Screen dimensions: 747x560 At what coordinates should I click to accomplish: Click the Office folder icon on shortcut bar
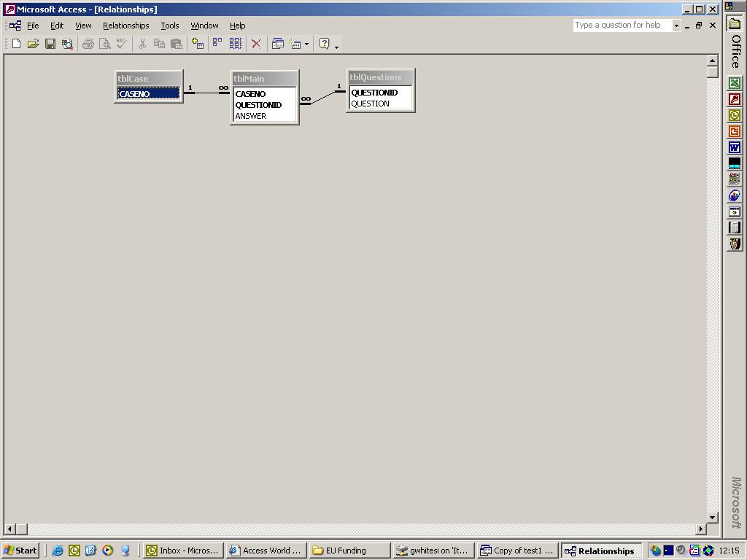coord(735,23)
